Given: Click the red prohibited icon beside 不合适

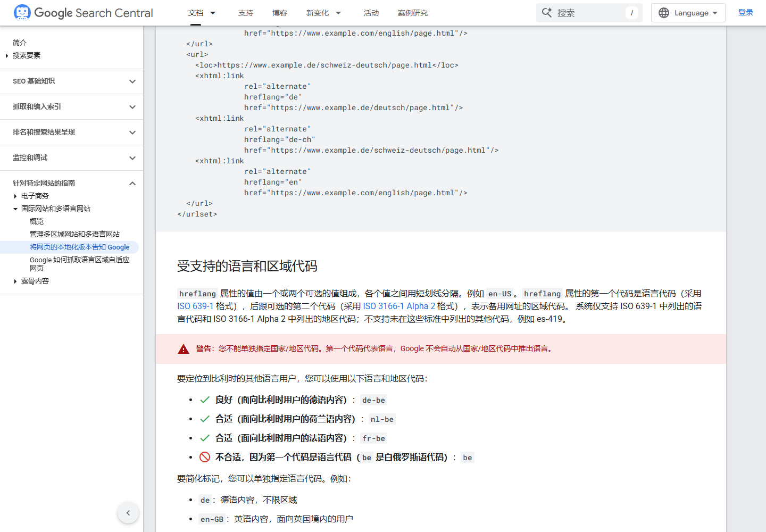Looking at the screenshot, I should click(x=205, y=457).
